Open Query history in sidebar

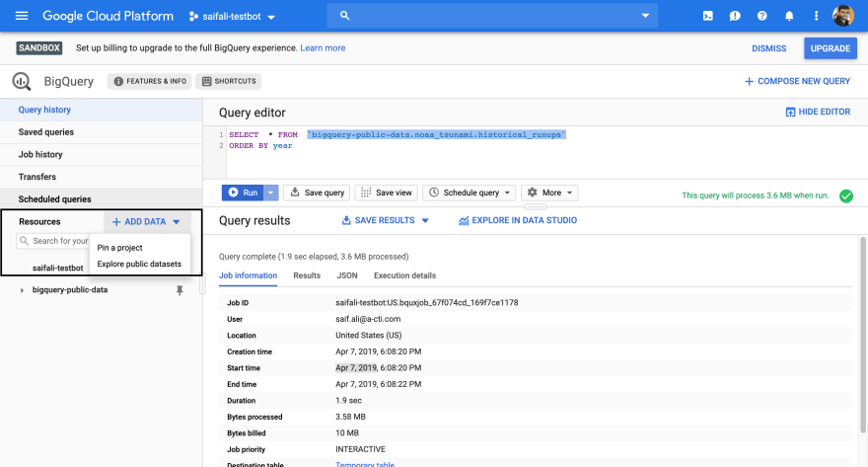coord(101,110)
